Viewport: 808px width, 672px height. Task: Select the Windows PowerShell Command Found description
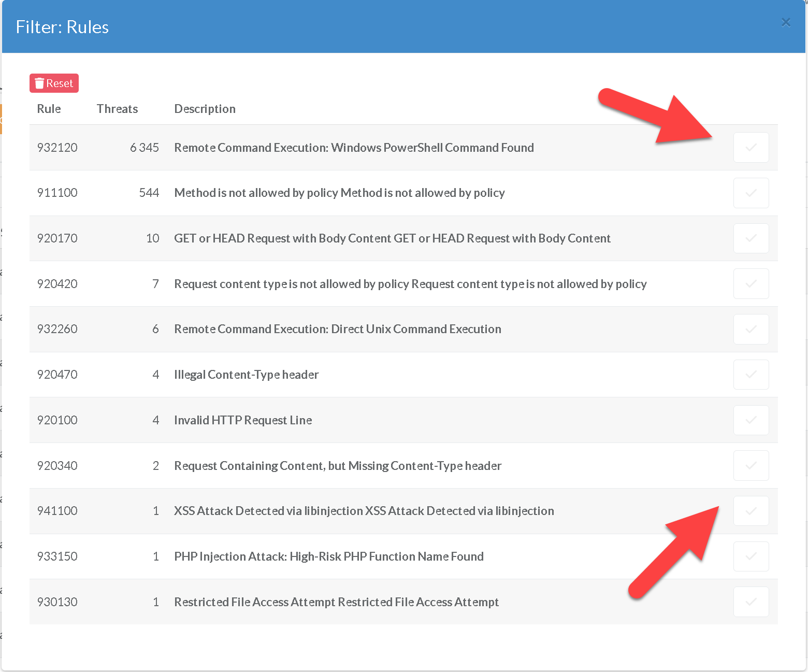pos(354,148)
